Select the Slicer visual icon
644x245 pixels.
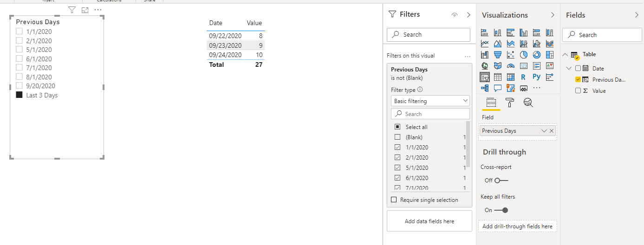[x=485, y=77]
